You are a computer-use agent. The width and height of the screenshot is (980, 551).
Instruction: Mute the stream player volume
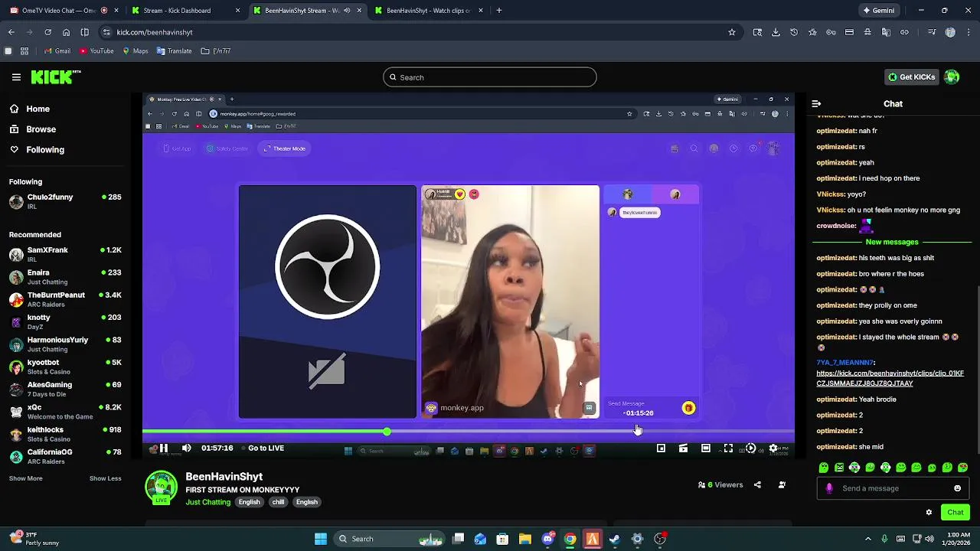pyautogui.click(x=186, y=448)
